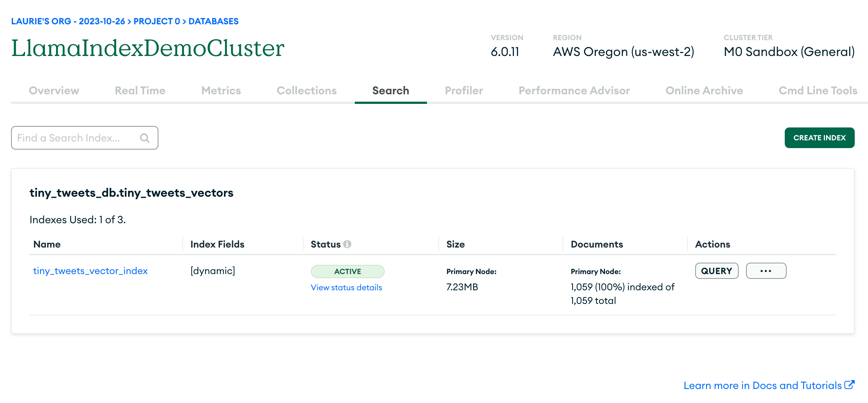Click the magnifier icon in search box
The image size is (868, 403).
[x=145, y=138]
